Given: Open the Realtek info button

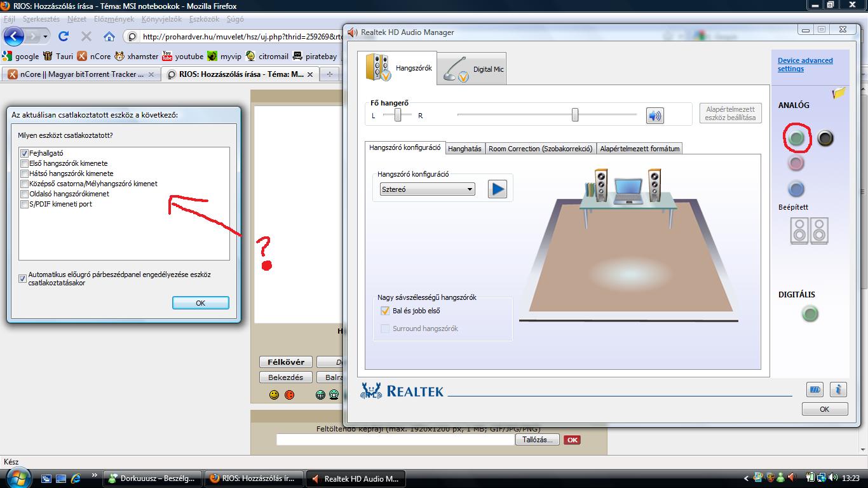Looking at the screenshot, I should (x=838, y=390).
